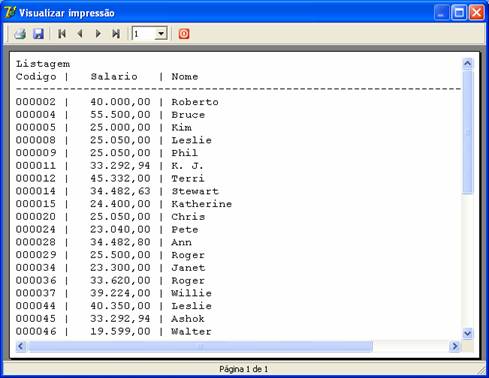Click the Save floppy disk icon

38,34
